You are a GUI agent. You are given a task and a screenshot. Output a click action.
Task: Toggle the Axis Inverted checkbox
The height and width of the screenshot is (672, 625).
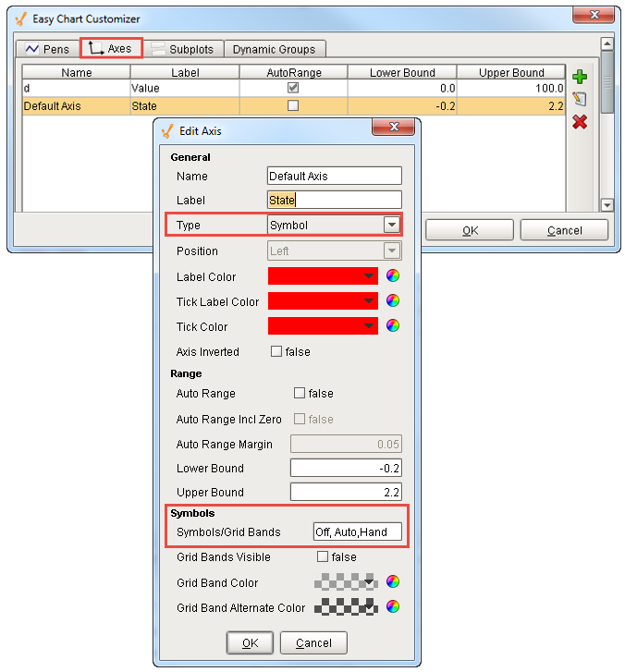[x=276, y=351]
